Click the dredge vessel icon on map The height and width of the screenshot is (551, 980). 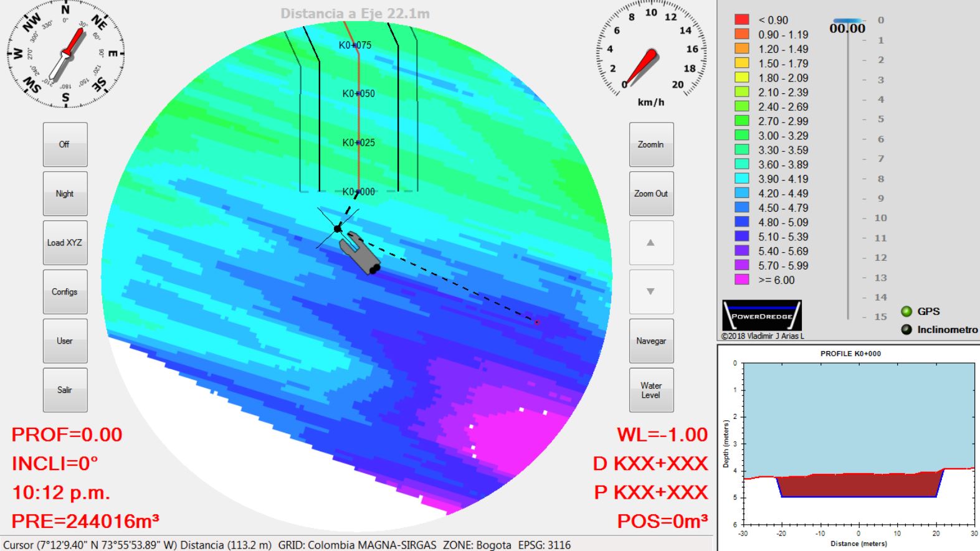click(360, 253)
